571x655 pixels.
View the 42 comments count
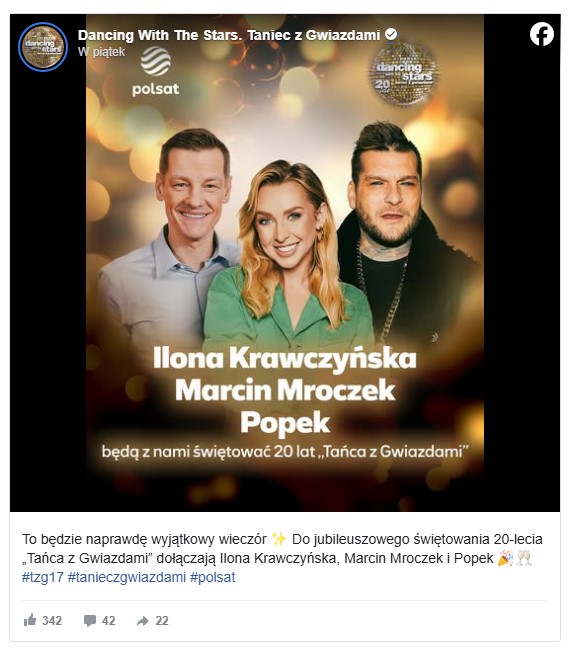coord(109,620)
